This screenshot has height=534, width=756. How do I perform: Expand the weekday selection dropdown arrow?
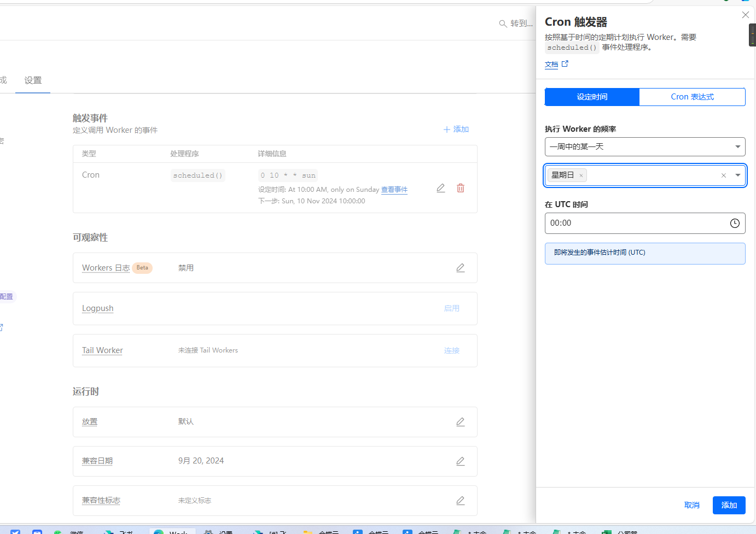coord(738,175)
